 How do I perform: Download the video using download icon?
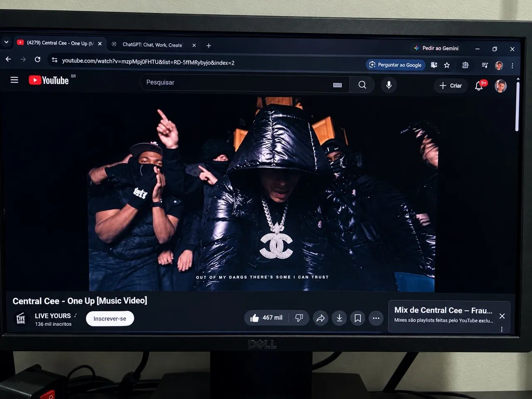coord(339,318)
